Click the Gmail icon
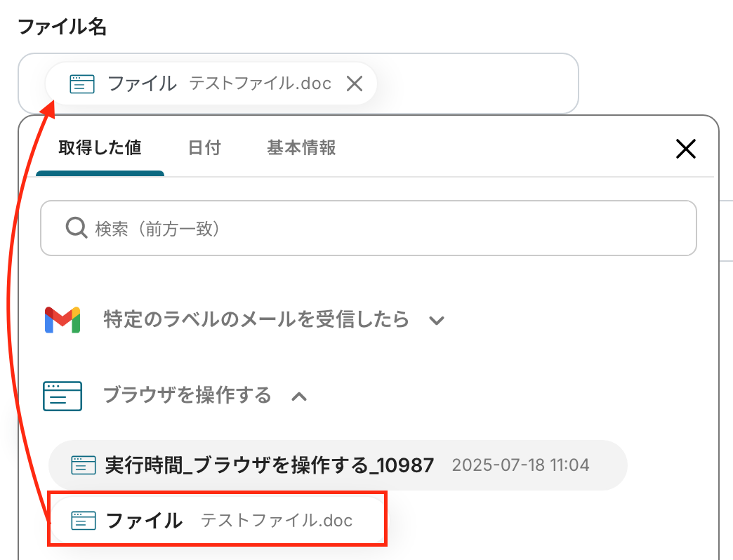Viewport: 733px width, 560px height. click(62, 320)
